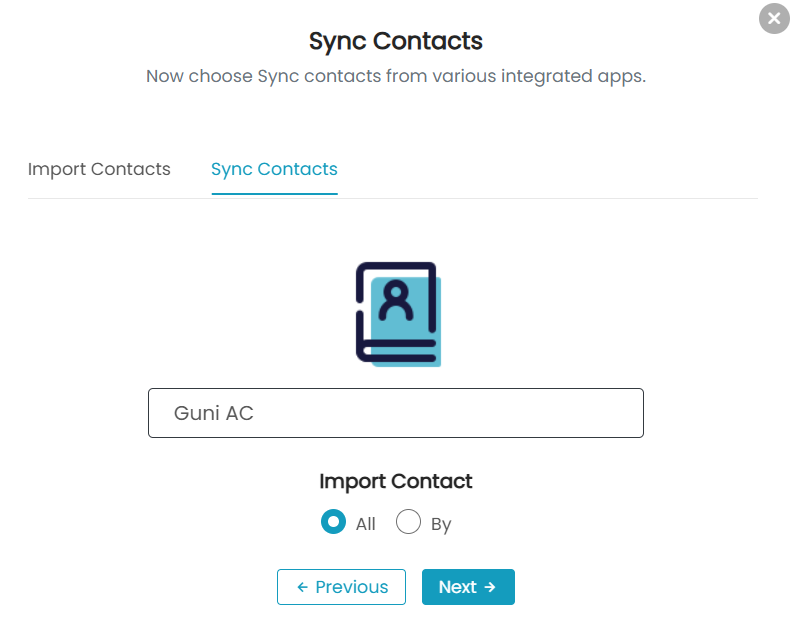This screenshot has width=796, height=623.
Task: Close the Sync Contacts dialog
Action: click(x=774, y=19)
